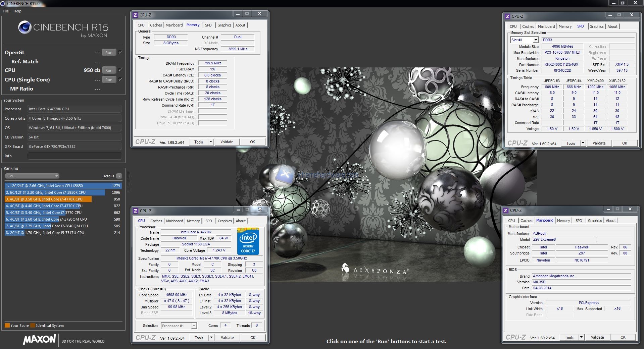Toggle the CPU (Single Core) checkbox

point(120,79)
